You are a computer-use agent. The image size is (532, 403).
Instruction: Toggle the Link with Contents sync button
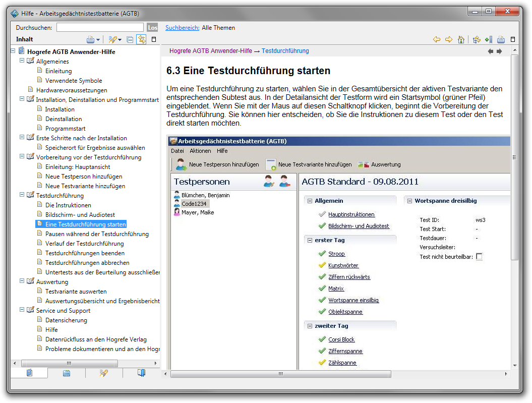coord(142,39)
